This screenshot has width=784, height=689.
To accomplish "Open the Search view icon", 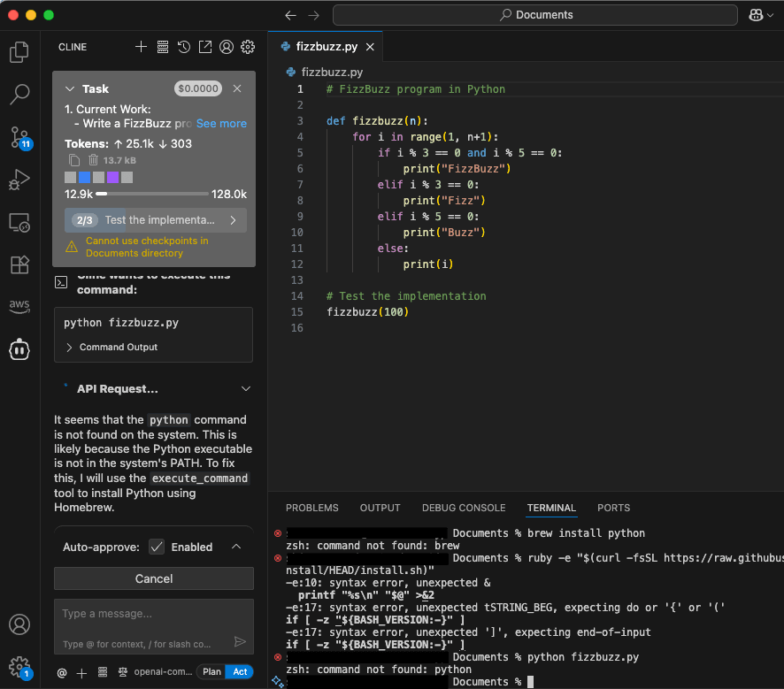I will click(x=19, y=94).
